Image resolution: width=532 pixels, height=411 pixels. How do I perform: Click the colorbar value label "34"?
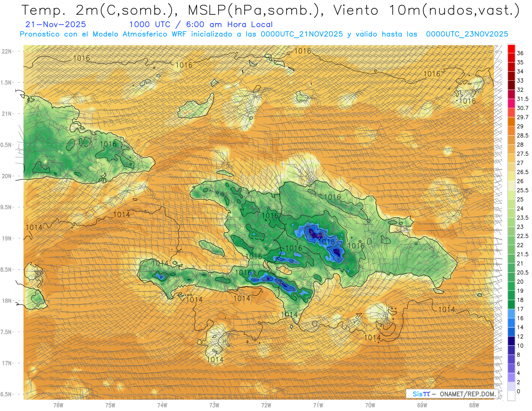coord(520,71)
